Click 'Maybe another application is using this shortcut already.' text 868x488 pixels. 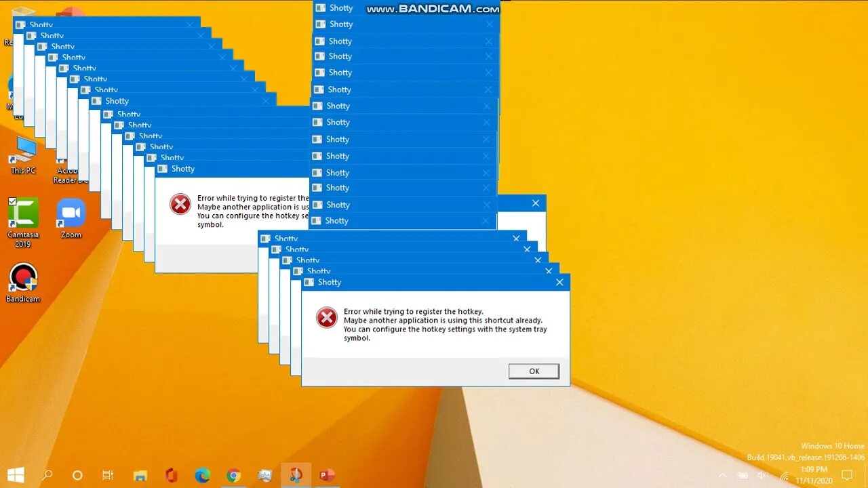click(443, 321)
